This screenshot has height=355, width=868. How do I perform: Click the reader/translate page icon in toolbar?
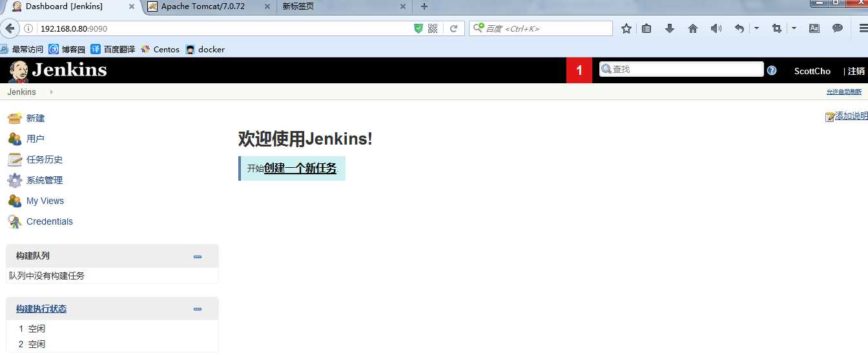click(x=814, y=28)
